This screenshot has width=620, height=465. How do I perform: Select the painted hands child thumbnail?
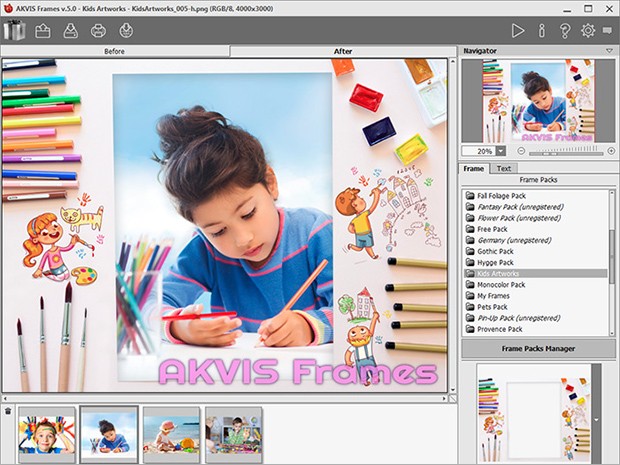click(x=46, y=435)
